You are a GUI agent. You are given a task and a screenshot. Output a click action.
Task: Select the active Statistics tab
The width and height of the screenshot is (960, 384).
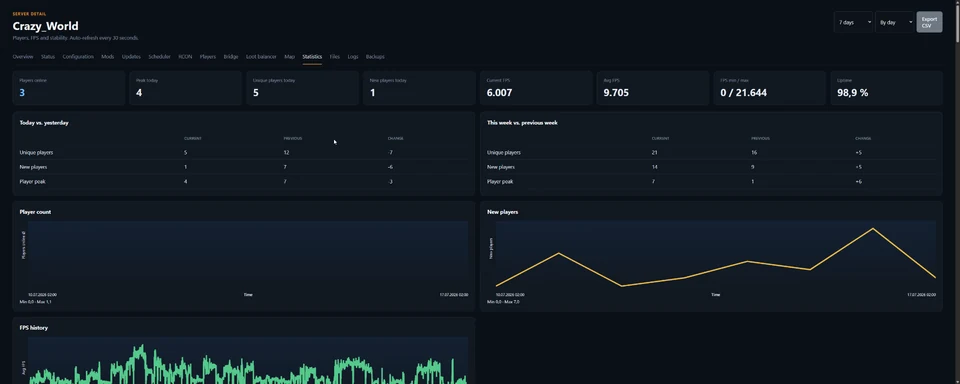click(312, 56)
